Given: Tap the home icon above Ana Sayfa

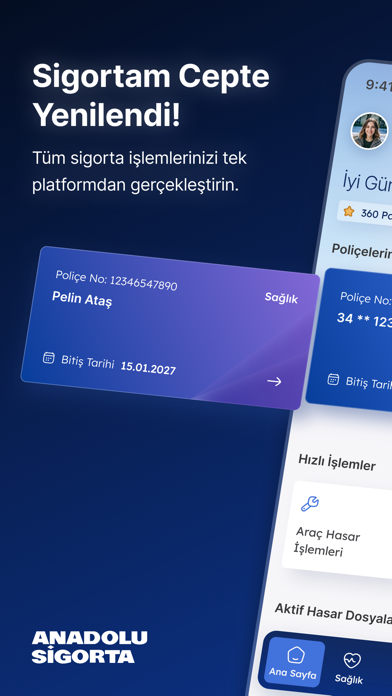Looking at the screenshot, I should pos(295,655).
